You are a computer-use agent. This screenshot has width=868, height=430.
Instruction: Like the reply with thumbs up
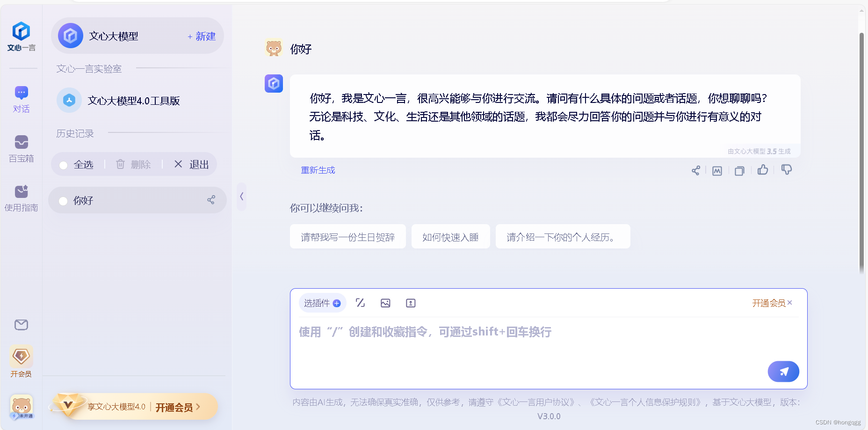click(763, 170)
